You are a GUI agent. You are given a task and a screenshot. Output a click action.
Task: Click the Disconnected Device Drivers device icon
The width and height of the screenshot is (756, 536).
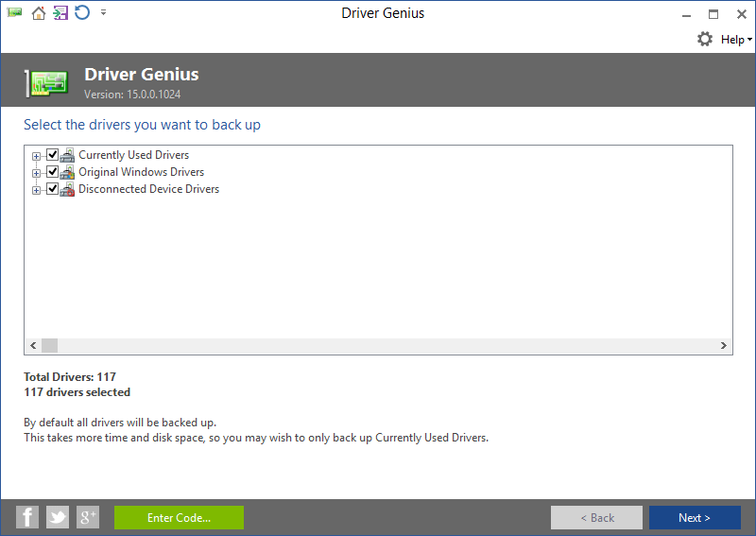pos(67,189)
